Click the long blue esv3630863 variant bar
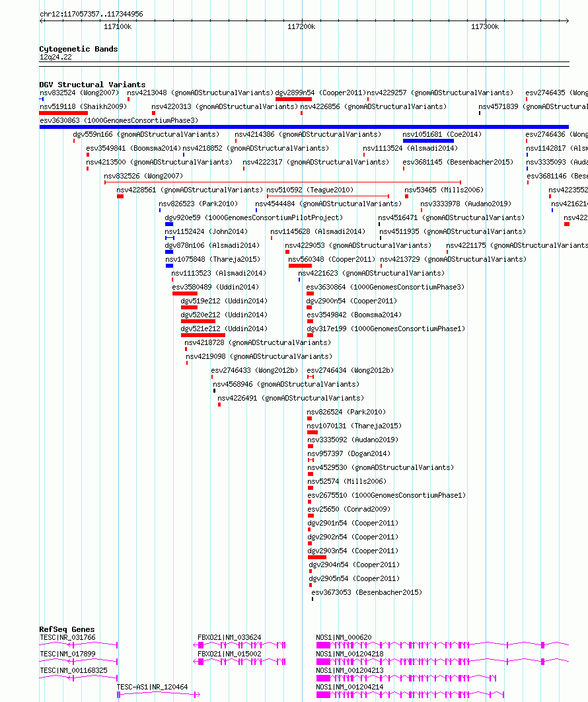Screen dimensions: 588x702 [x=305, y=127]
